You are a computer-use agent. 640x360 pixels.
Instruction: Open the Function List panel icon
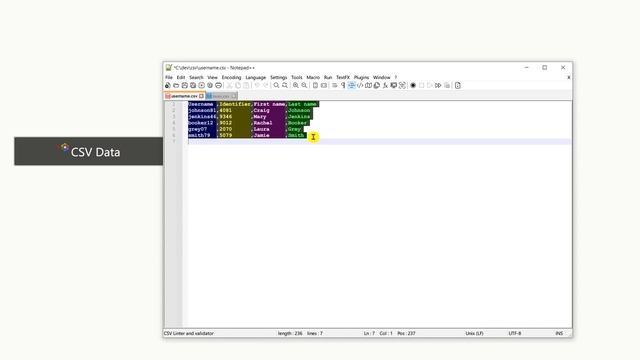click(x=385, y=85)
